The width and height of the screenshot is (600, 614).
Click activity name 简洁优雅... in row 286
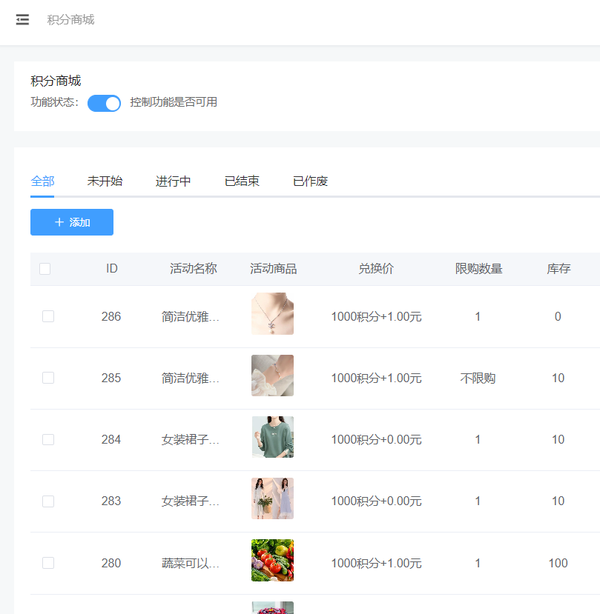(190, 316)
